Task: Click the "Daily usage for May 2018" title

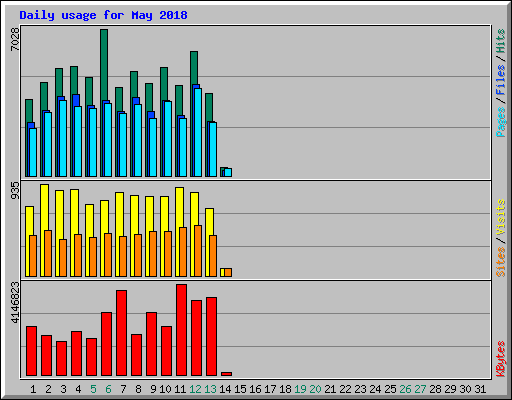Action: [103, 15]
